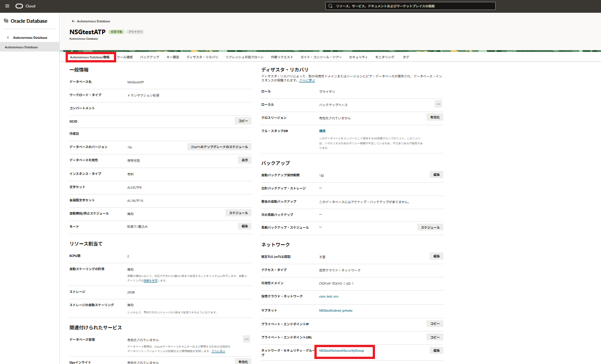Click the AL16UTF16 national character set value
The image size is (601, 364).
[135, 200]
